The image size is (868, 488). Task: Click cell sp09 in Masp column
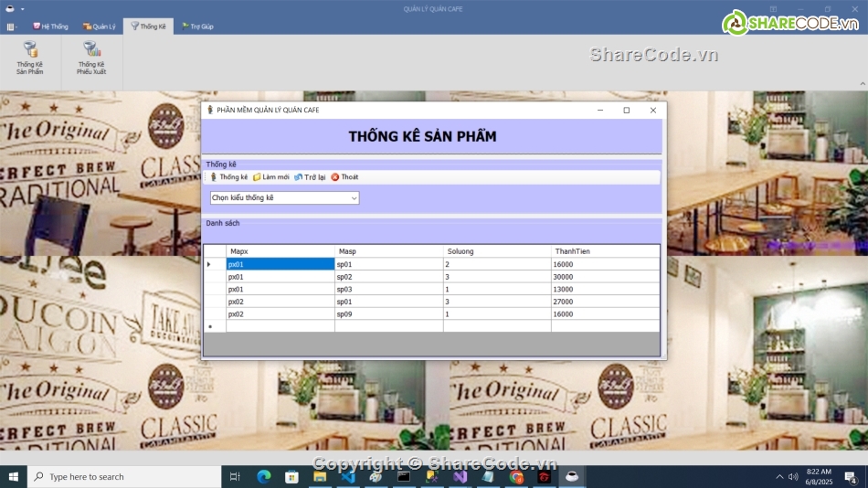pyautogui.click(x=388, y=314)
